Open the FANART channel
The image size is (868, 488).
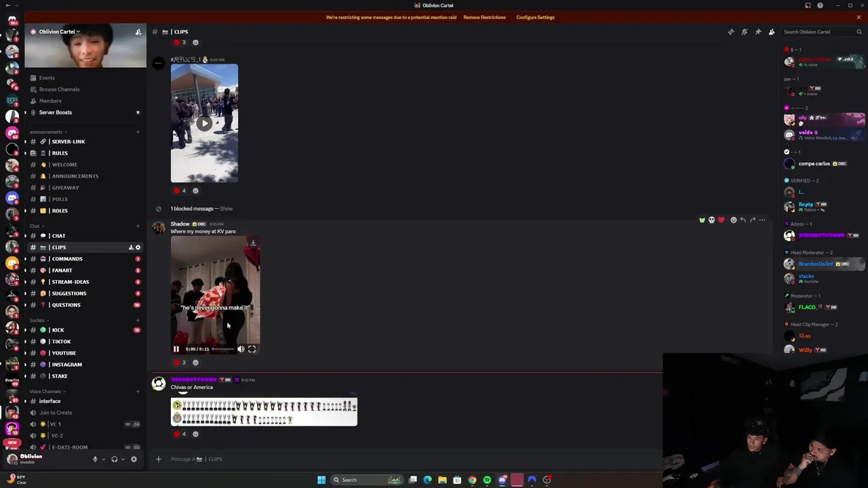(x=62, y=270)
